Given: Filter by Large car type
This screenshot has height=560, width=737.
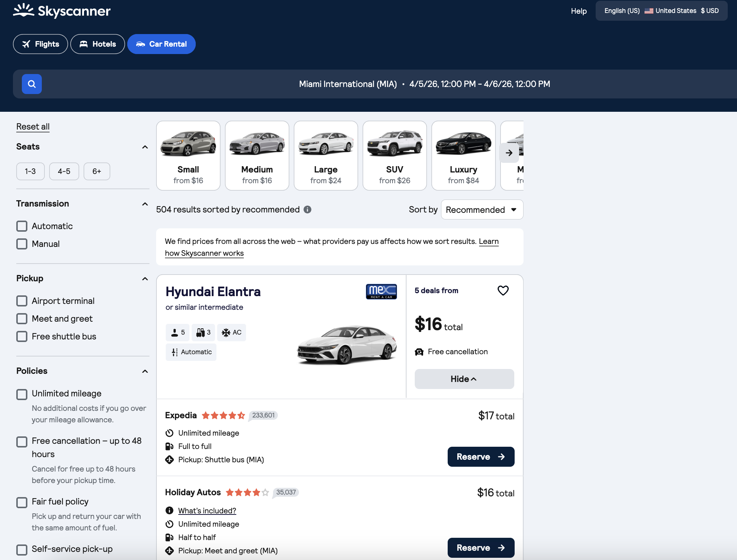Looking at the screenshot, I should coord(326,155).
